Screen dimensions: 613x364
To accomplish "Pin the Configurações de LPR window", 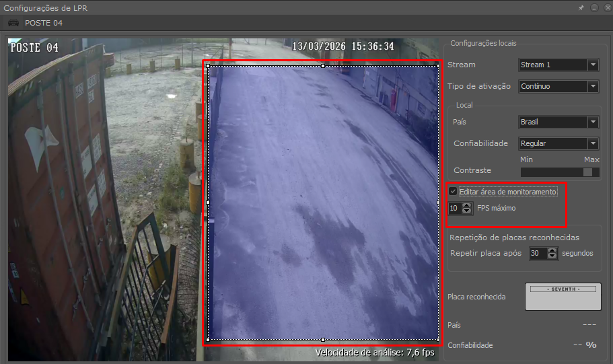I will [581, 8].
